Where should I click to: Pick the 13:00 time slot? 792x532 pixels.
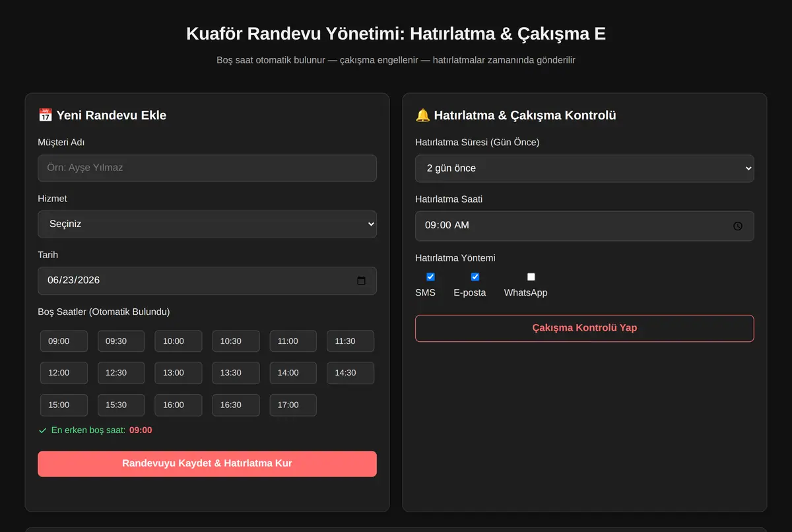click(x=179, y=373)
